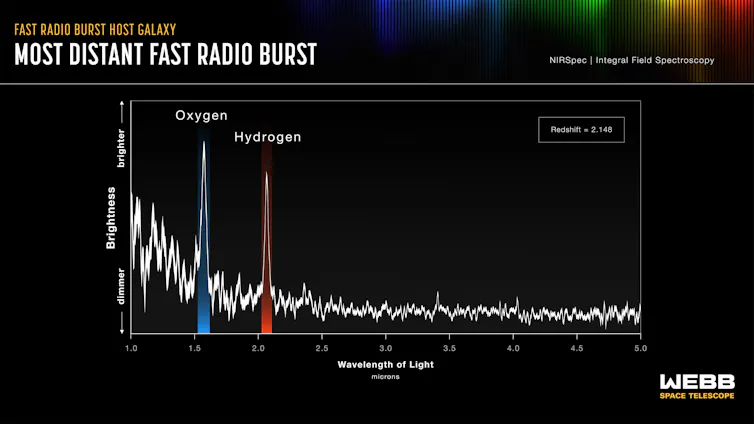The height and width of the screenshot is (424, 754).
Task: Click the downward arrow below "dimmer"
Action: tap(122, 323)
